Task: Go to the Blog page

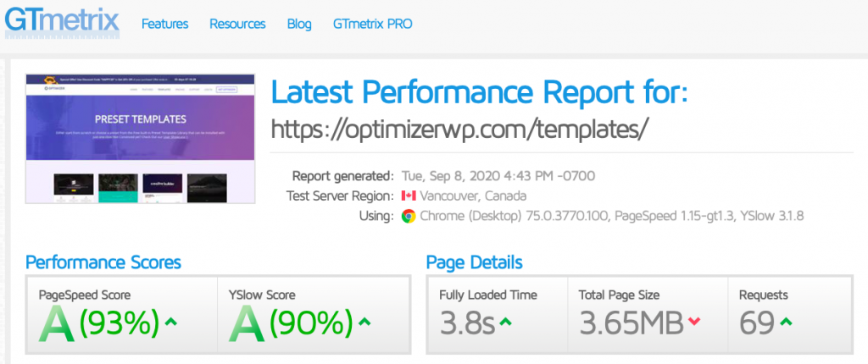Action: [299, 25]
